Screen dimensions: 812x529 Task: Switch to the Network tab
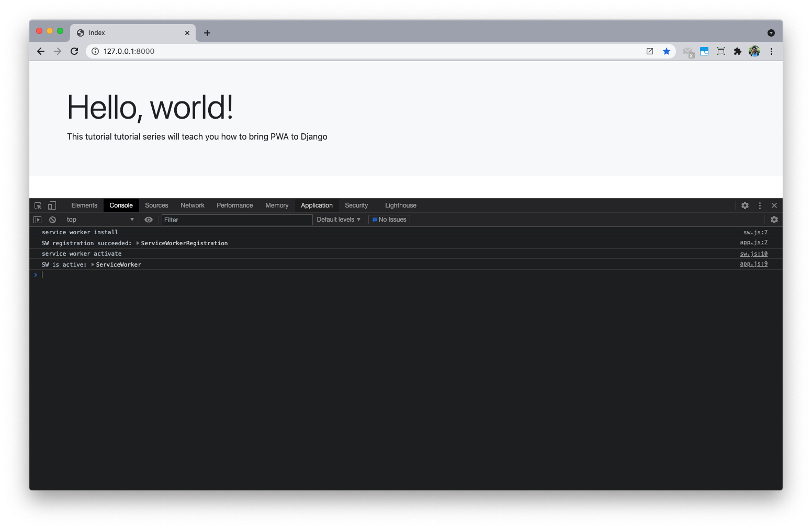click(193, 205)
